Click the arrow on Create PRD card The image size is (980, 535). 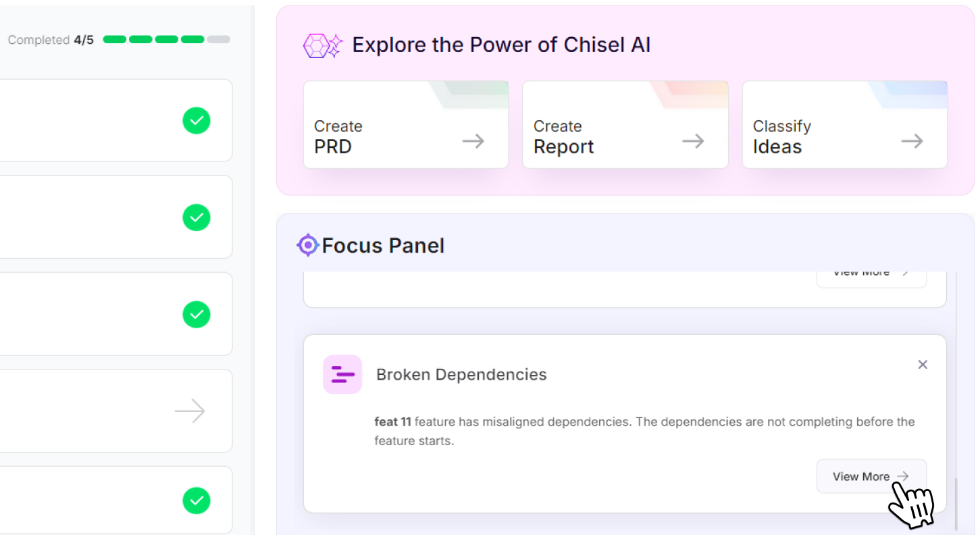(473, 141)
